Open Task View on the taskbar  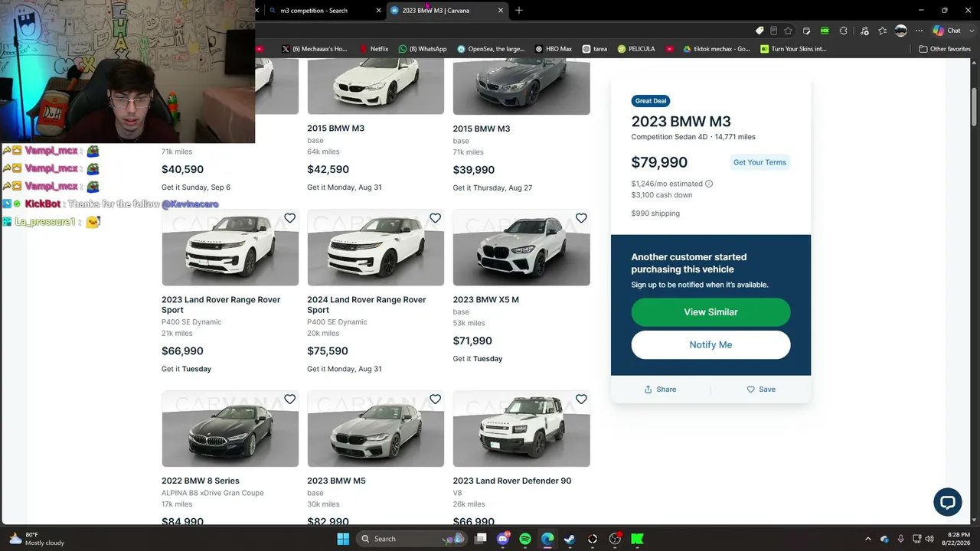coord(480,539)
